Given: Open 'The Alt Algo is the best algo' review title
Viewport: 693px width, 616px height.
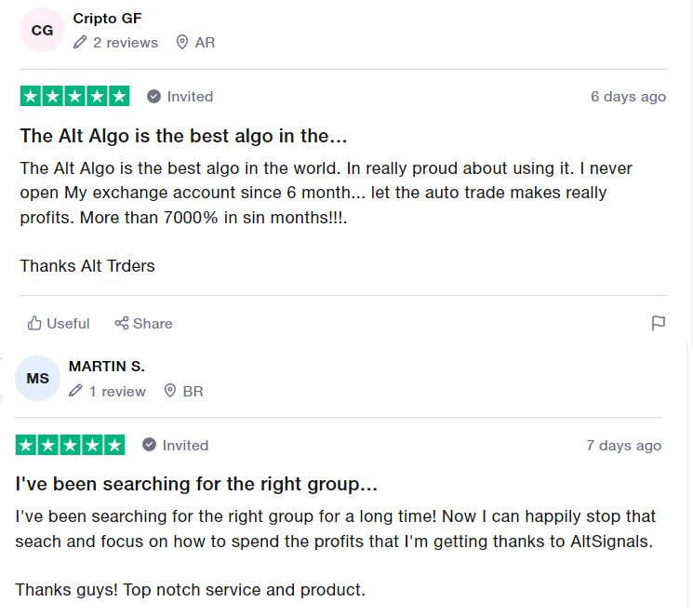Looking at the screenshot, I should tap(183, 136).
